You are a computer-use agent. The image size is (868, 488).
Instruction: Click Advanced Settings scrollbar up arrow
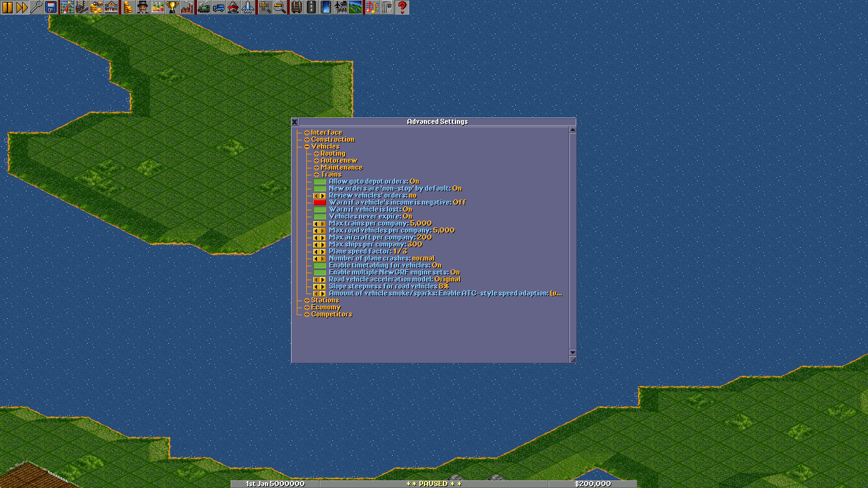click(573, 130)
